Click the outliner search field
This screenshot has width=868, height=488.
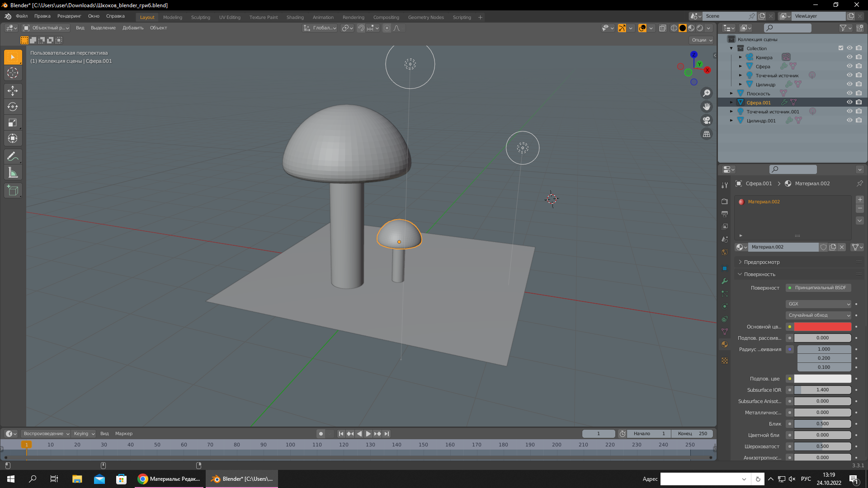click(788, 28)
